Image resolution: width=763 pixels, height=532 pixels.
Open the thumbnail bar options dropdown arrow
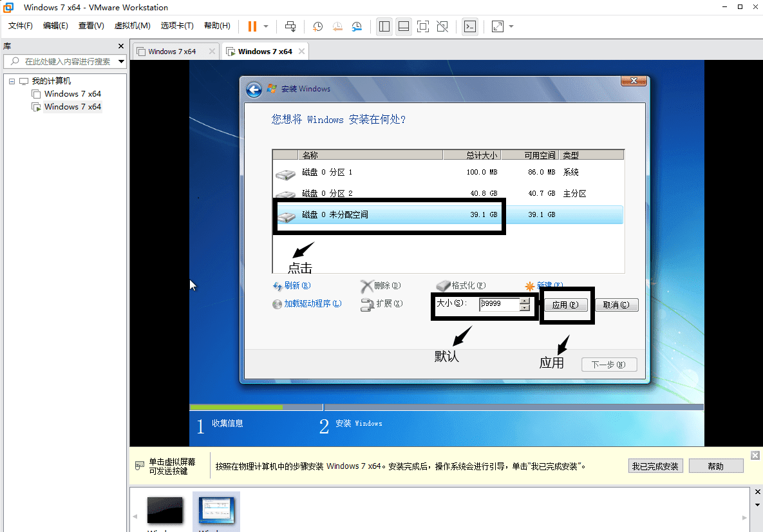click(x=757, y=505)
